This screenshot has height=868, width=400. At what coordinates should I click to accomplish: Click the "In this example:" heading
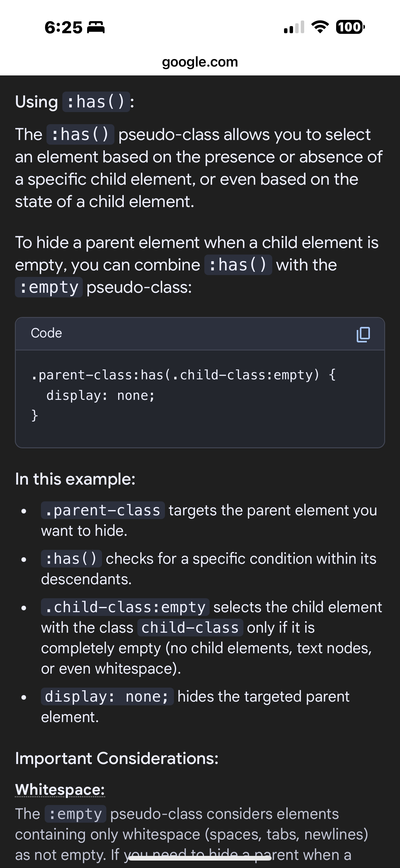(75, 479)
